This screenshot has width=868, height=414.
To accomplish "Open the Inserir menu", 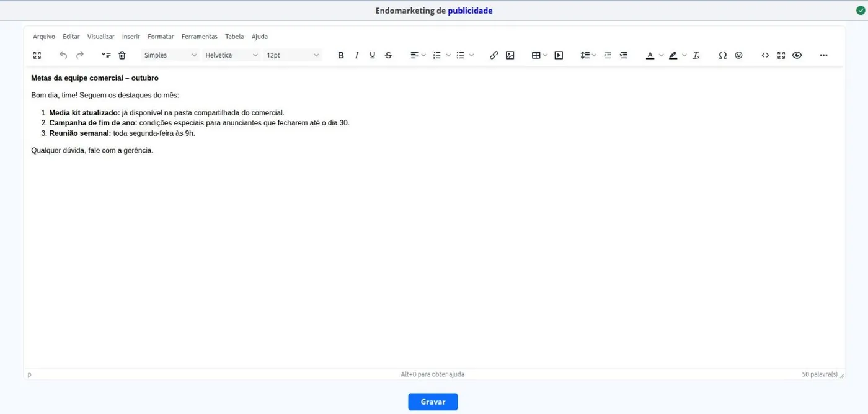I will coord(131,37).
